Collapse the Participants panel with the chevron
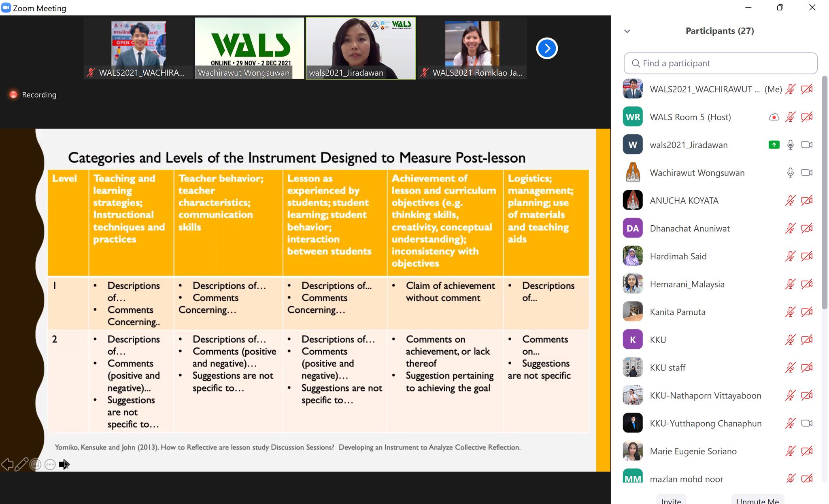Screen dimensions: 829x504 (627, 31)
